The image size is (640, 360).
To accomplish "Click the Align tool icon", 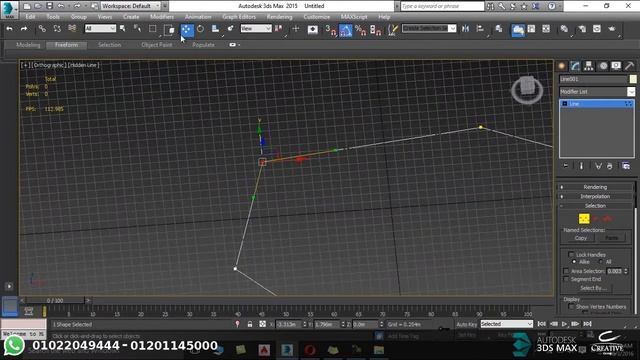I will pos(480,29).
